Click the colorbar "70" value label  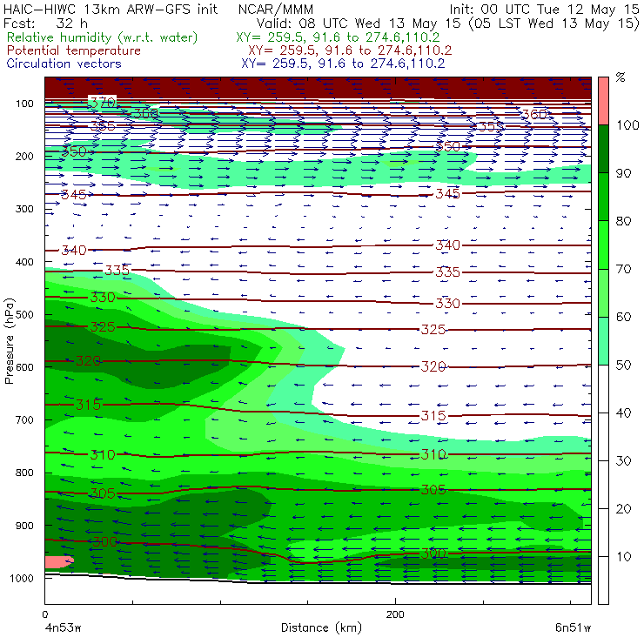pos(623,269)
